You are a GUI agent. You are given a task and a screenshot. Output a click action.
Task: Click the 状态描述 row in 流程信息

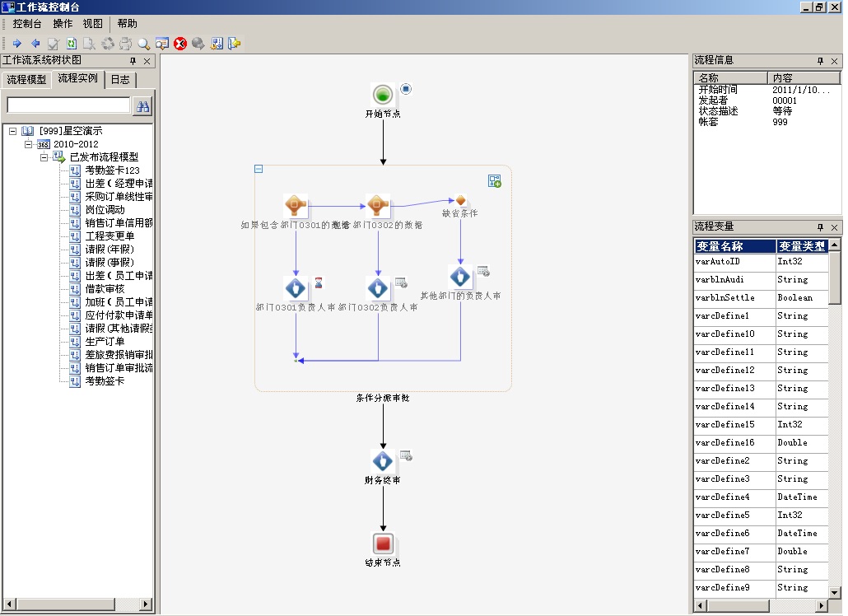pos(766,111)
